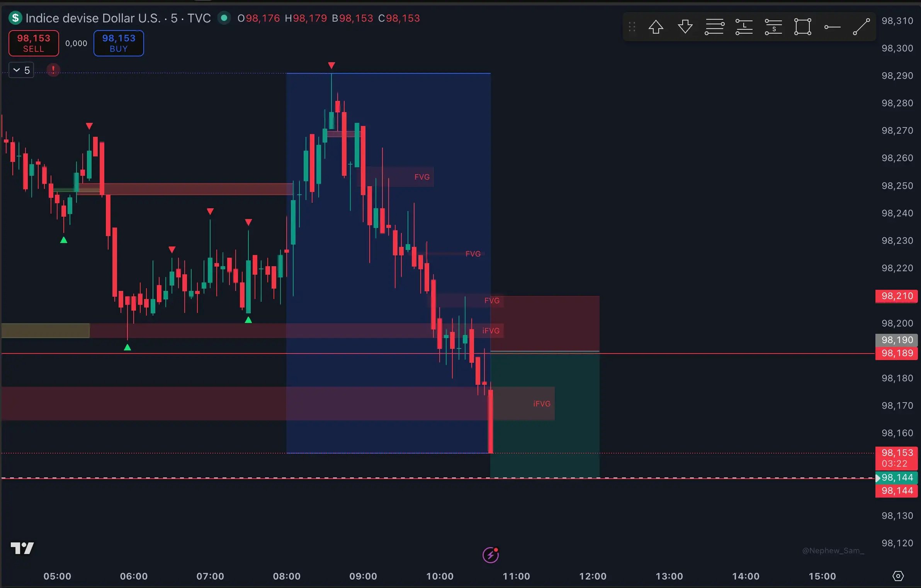Click the purple lightning events icon
Viewport: 921px width, 588px height.
pyautogui.click(x=491, y=555)
